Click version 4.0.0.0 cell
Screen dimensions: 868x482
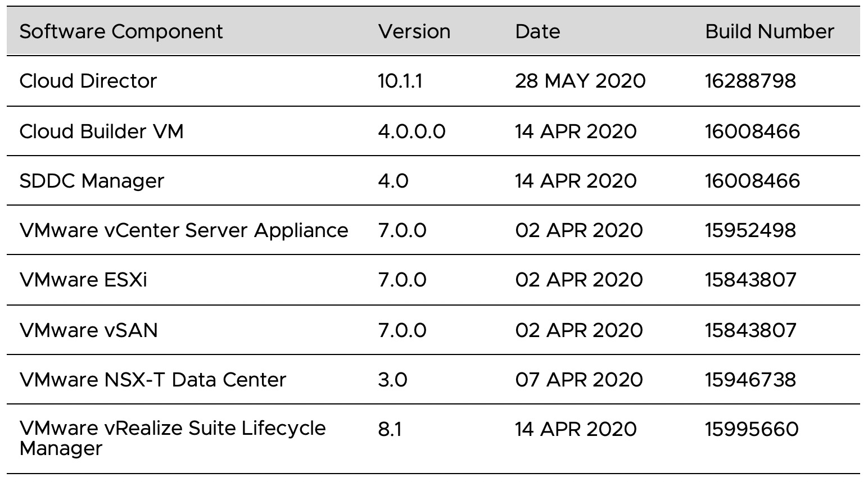tap(412, 131)
